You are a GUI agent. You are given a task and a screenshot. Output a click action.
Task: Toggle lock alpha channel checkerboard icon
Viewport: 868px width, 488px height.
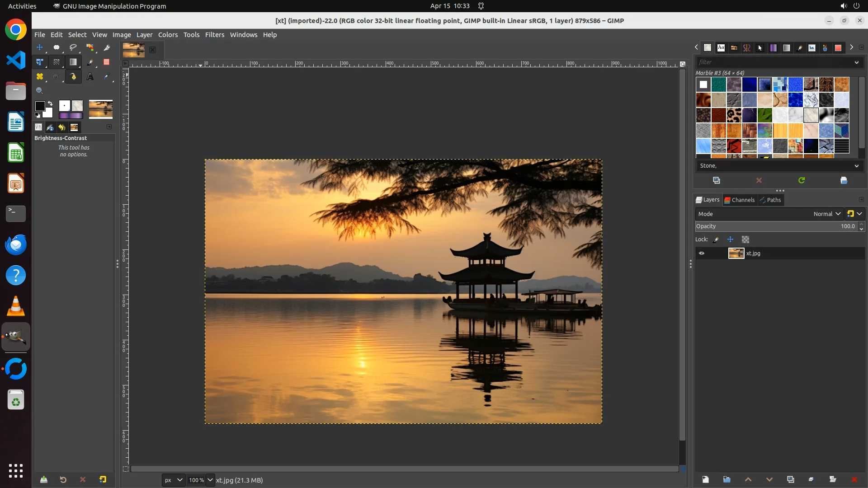point(745,239)
